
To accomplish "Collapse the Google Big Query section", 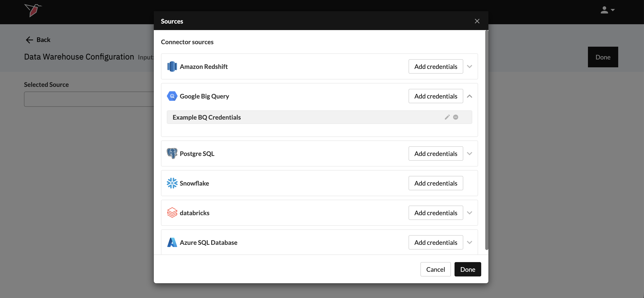I will coord(470,96).
